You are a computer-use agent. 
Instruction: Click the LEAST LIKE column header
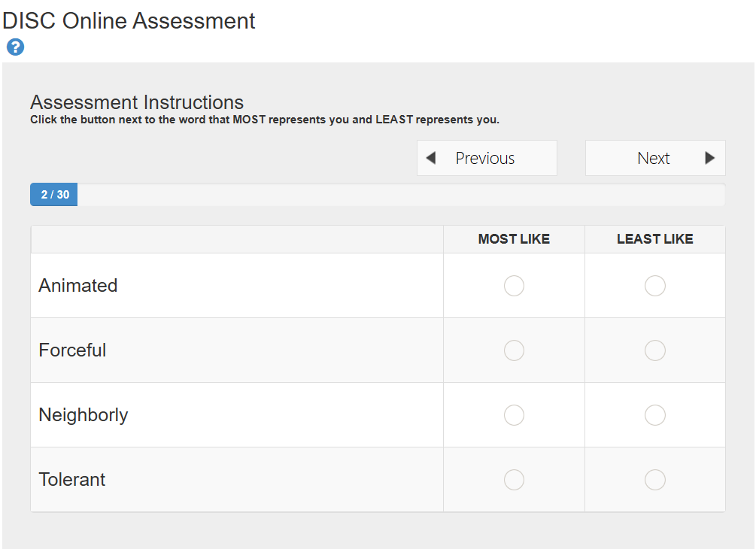point(655,239)
